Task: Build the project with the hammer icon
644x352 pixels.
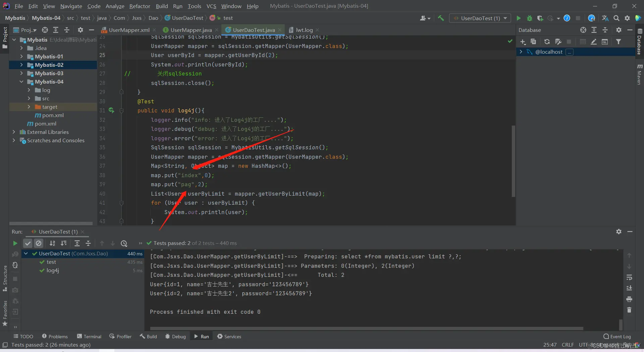Action: [441, 18]
